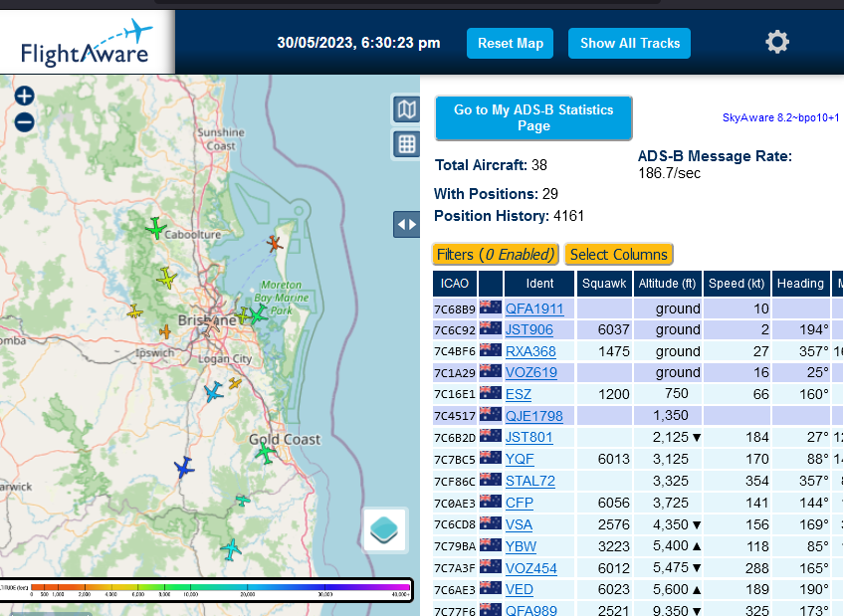The image size is (844, 616).
Task: Open flight VED link
Action: point(520,590)
